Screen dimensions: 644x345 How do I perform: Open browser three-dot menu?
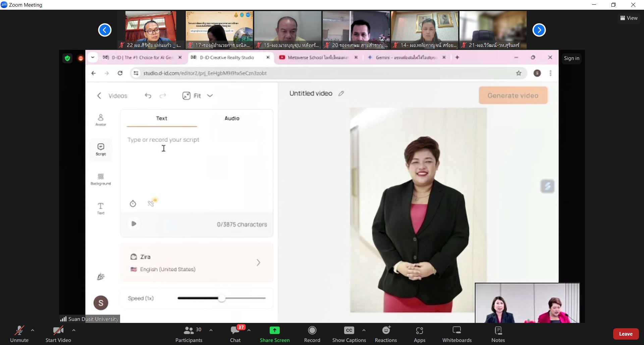[x=550, y=73]
